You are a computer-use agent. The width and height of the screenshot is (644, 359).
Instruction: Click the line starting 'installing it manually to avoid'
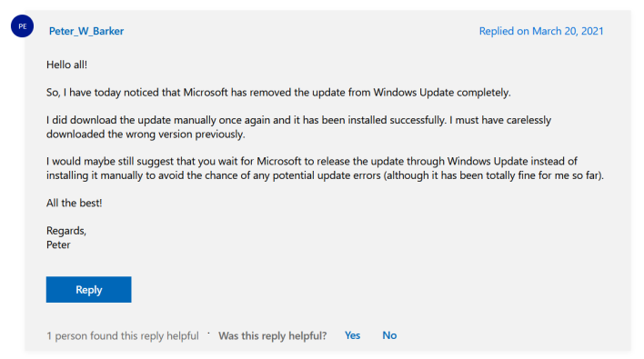pyautogui.click(x=325, y=175)
